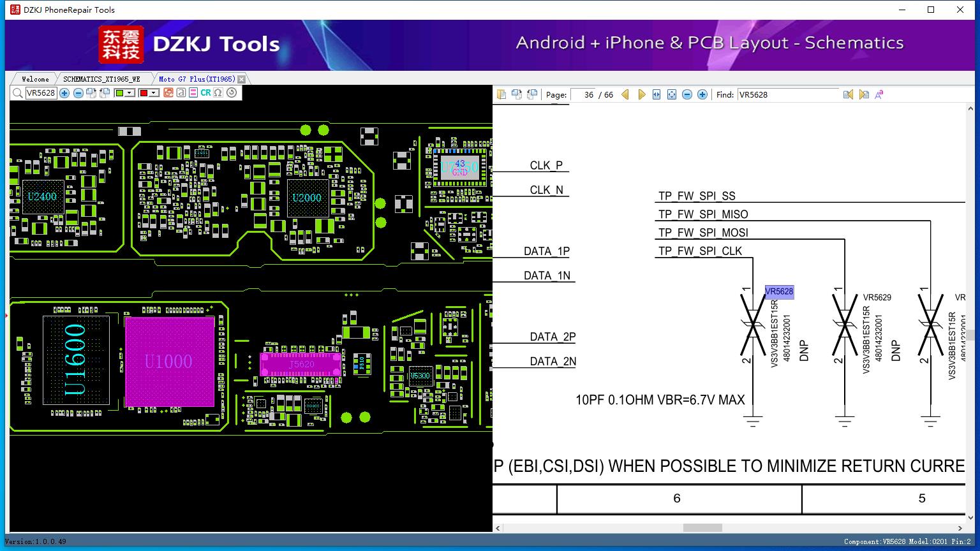
Task: Close the Moto G7 Plus(XT1965) tab
Action: 242,79
